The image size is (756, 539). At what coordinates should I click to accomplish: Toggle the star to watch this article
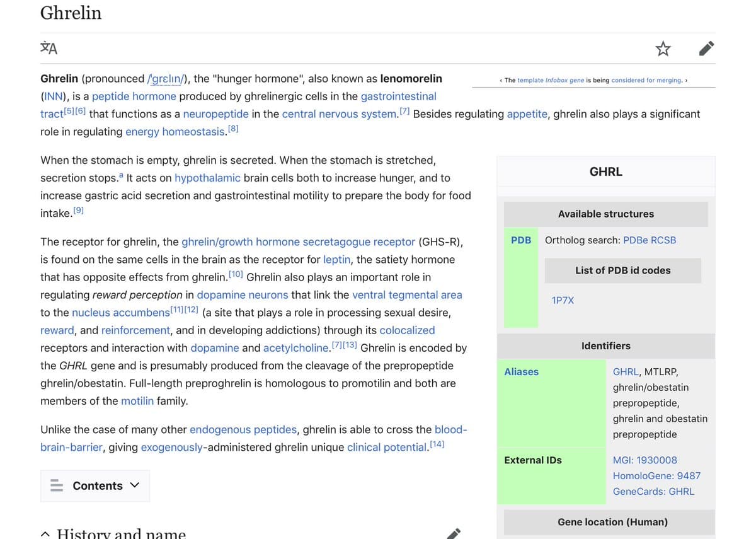click(663, 48)
